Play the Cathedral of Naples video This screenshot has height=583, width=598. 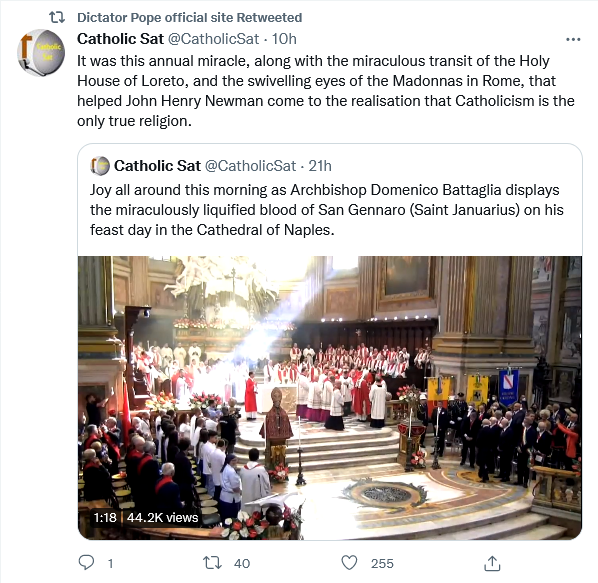click(x=330, y=398)
